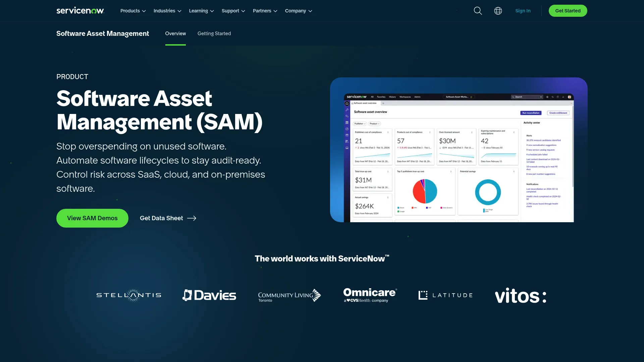The height and width of the screenshot is (362, 644).
Task: Expand the Products menu
Action: click(133, 11)
